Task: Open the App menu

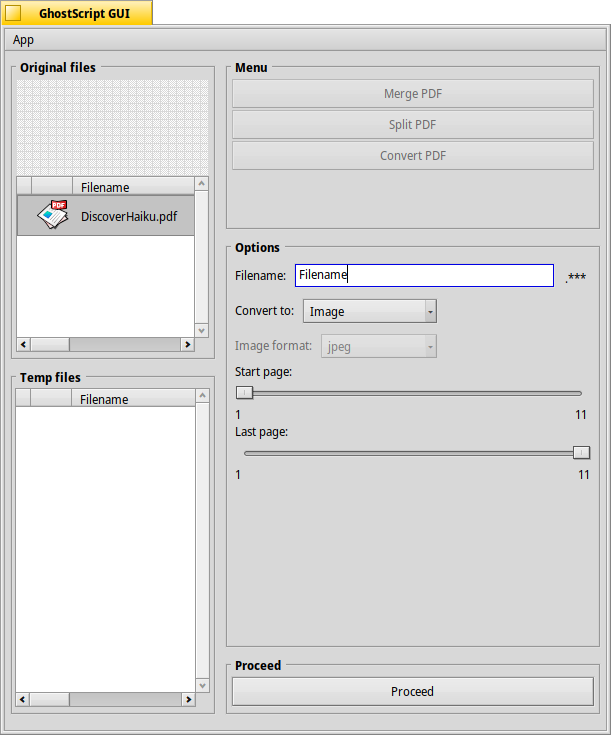Action: coord(23,40)
